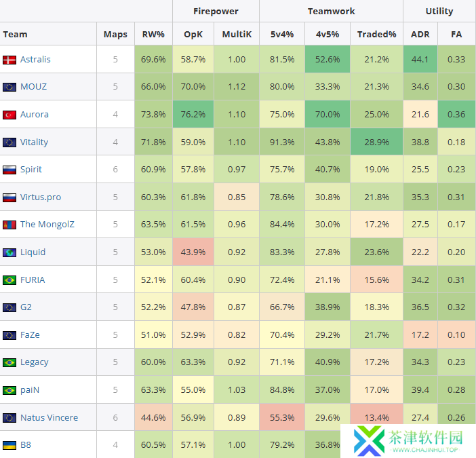
Task: Sort teams by the Maps column
Action: click(115, 34)
